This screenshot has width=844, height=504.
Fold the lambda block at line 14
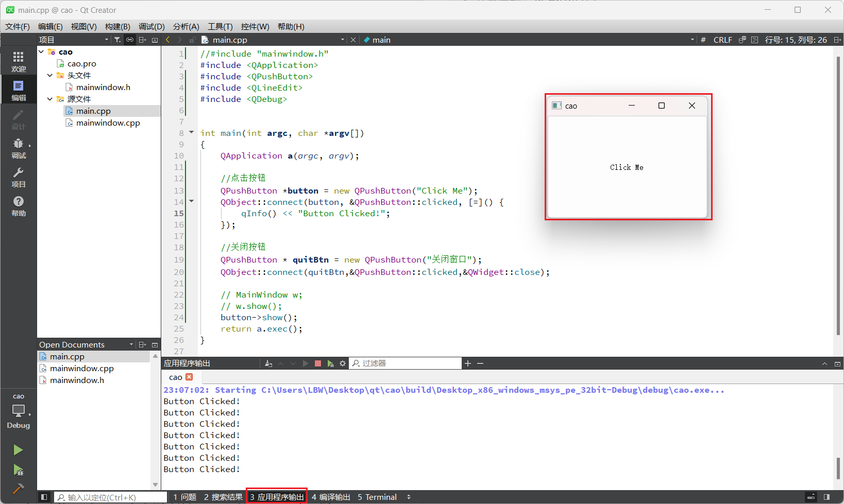(191, 201)
